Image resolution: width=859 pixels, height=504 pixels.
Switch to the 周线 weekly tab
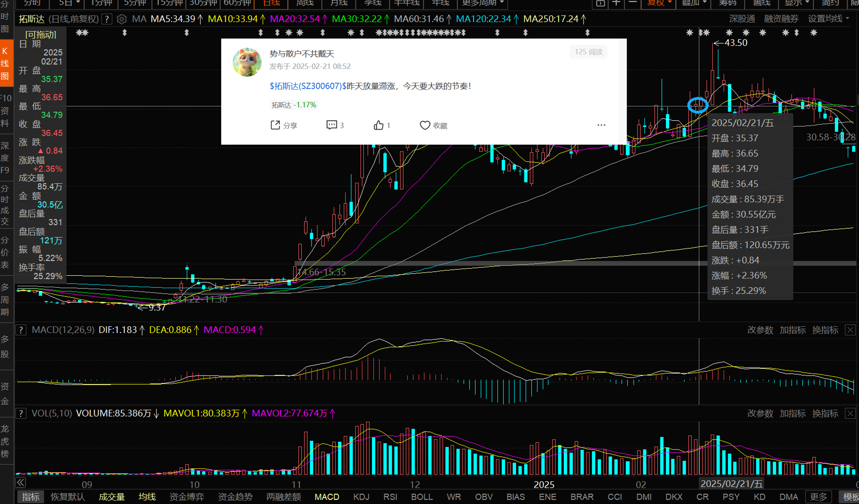coord(305,3)
